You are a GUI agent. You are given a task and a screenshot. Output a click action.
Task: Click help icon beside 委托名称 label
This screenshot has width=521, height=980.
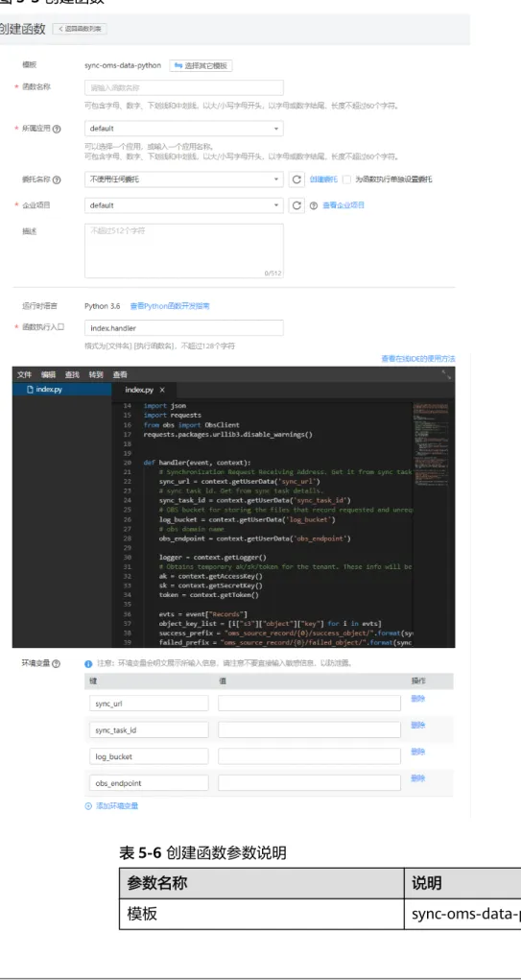58,180
